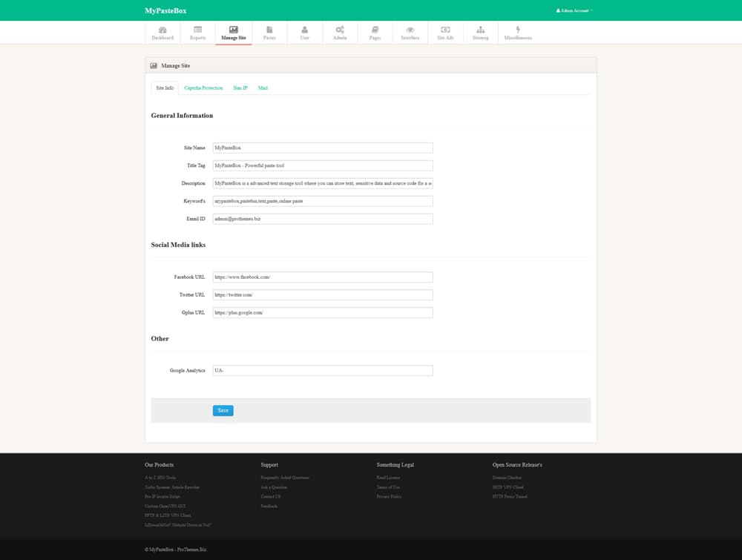
Task: Open the Privacy Policy footer link
Action: 389,496
